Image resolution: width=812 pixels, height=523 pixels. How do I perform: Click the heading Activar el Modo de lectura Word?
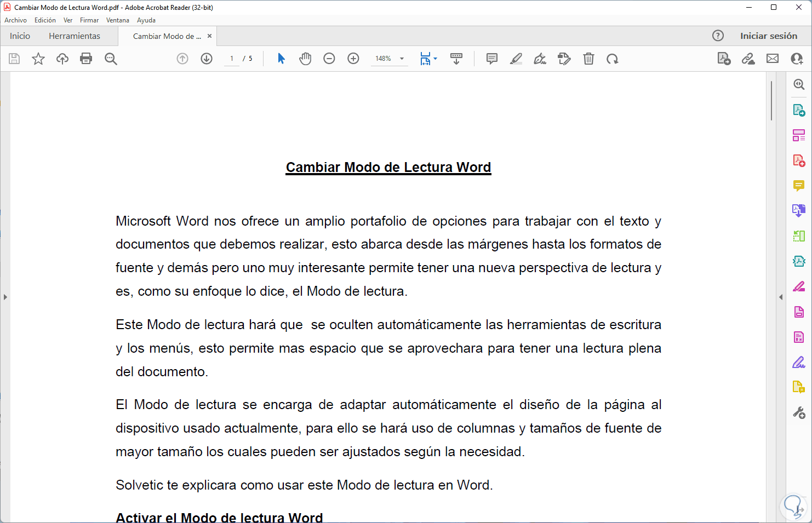219,517
